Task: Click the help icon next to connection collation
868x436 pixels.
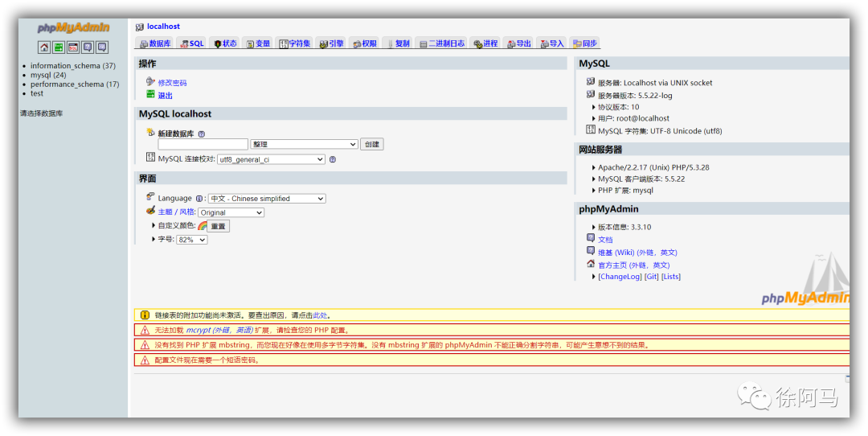Action: 333,159
